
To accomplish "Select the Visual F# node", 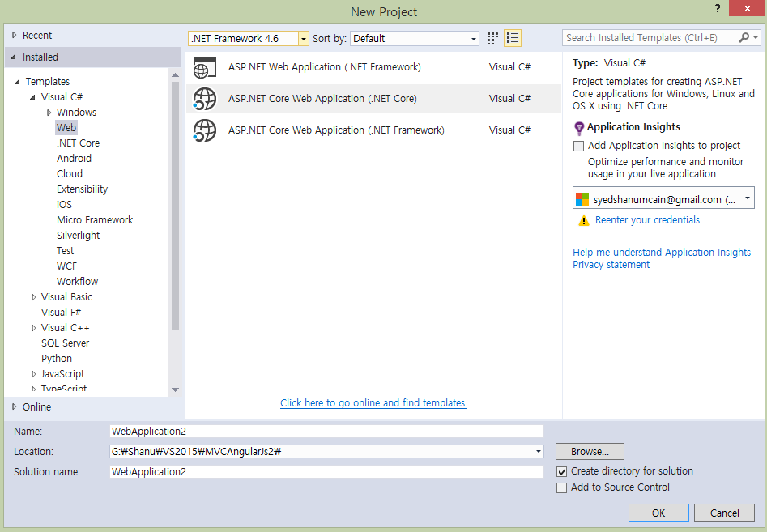I will tap(61, 313).
